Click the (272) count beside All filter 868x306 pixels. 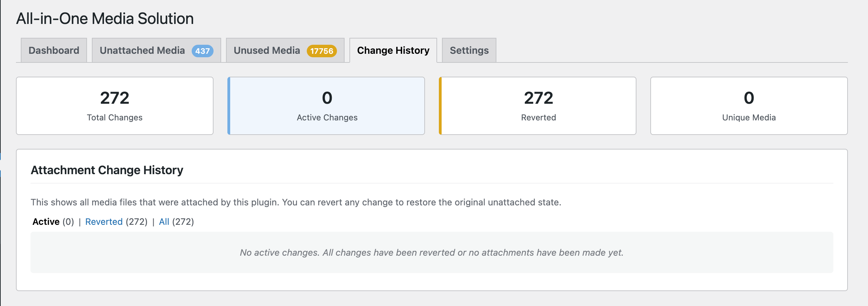tap(183, 222)
